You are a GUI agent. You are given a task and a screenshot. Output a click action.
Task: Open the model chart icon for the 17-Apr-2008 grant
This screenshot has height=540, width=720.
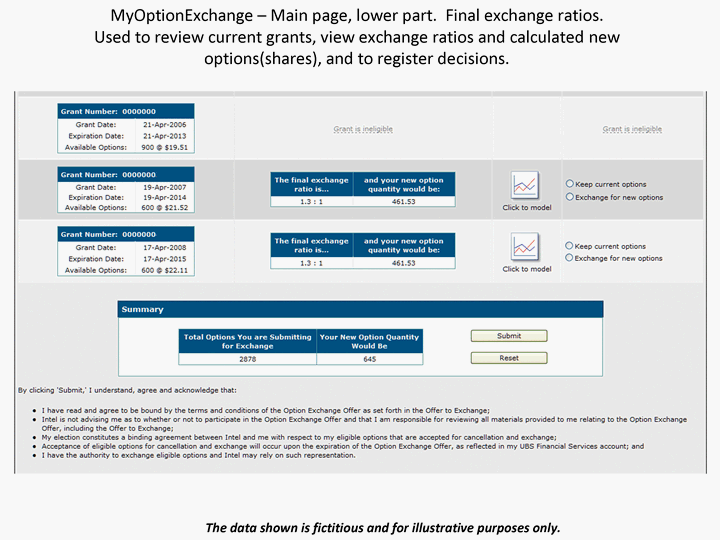(x=526, y=247)
